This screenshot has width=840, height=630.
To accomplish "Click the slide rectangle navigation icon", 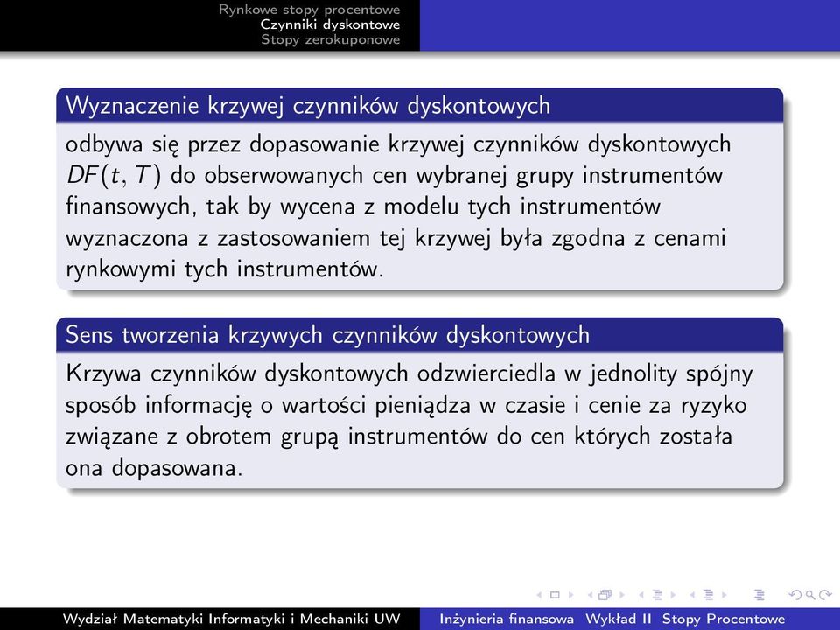I will (x=555, y=595).
